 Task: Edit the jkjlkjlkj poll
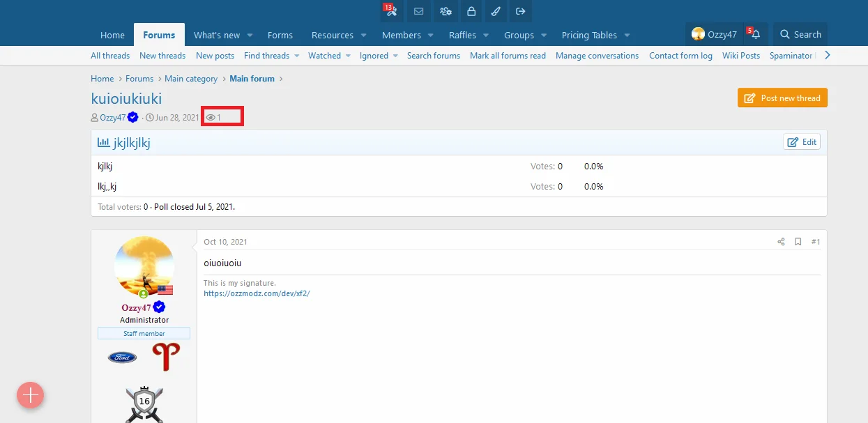[802, 142]
